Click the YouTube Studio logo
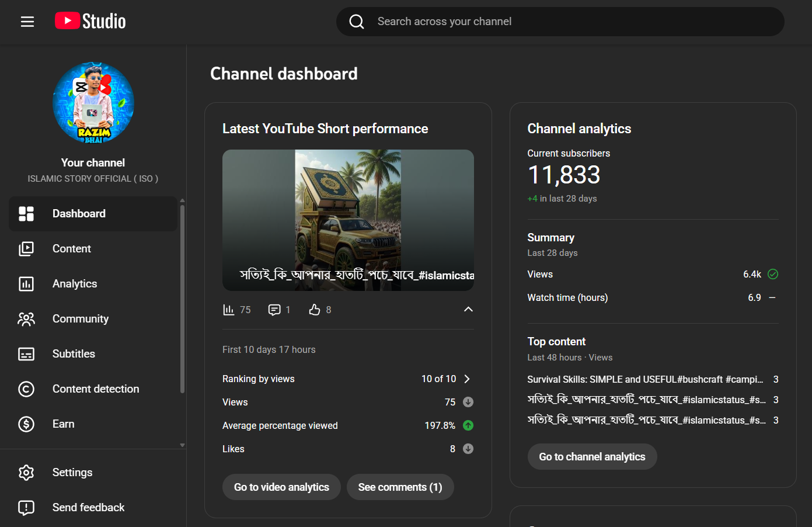The width and height of the screenshot is (812, 527). (x=90, y=21)
